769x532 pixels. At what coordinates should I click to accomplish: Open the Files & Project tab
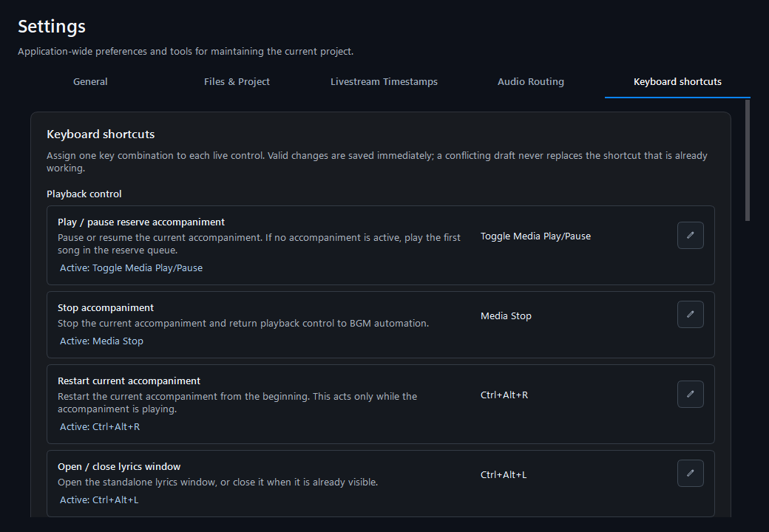[237, 82]
